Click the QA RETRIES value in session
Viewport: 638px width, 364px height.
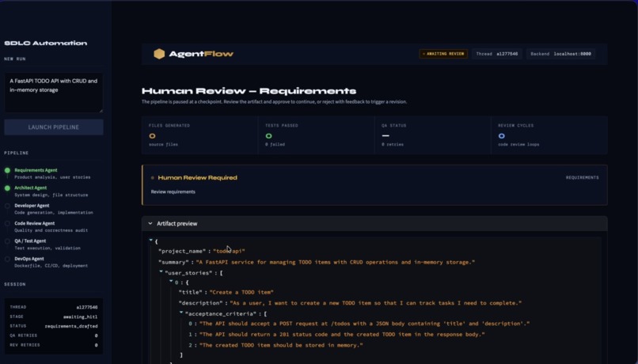pos(96,336)
